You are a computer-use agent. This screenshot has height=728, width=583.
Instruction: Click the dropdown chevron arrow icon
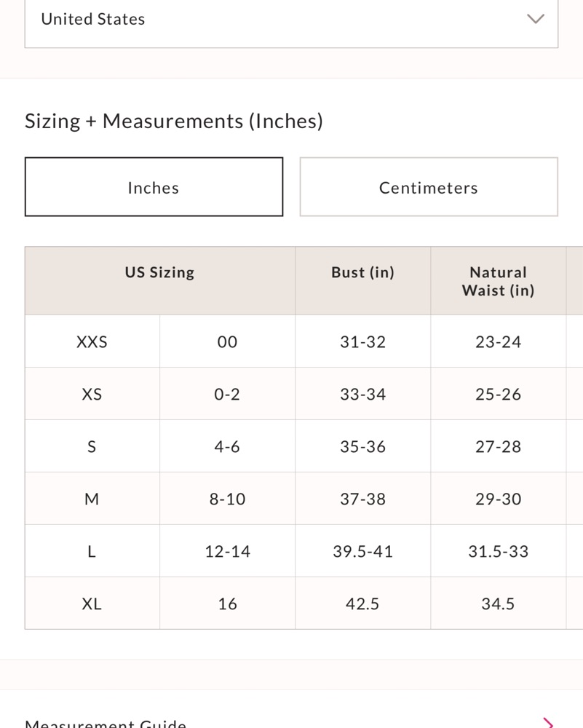tap(535, 19)
